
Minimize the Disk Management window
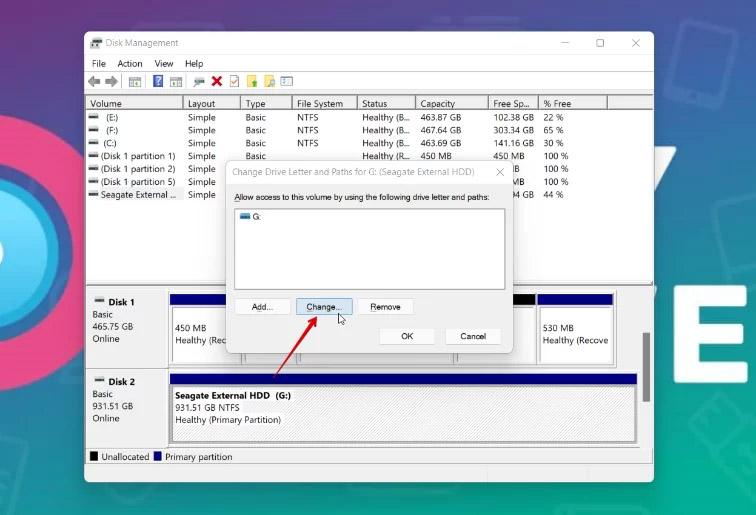[x=565, y=43]
